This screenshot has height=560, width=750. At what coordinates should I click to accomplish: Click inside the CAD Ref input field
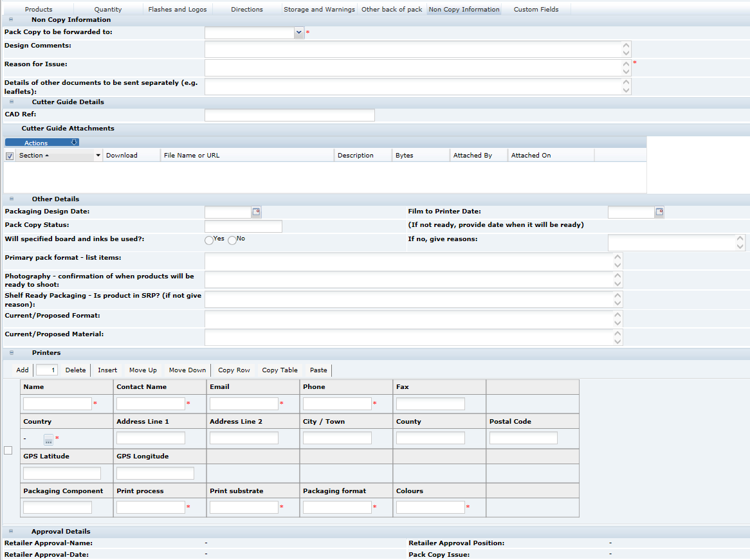pyautogui.click(x=289, y=115)
